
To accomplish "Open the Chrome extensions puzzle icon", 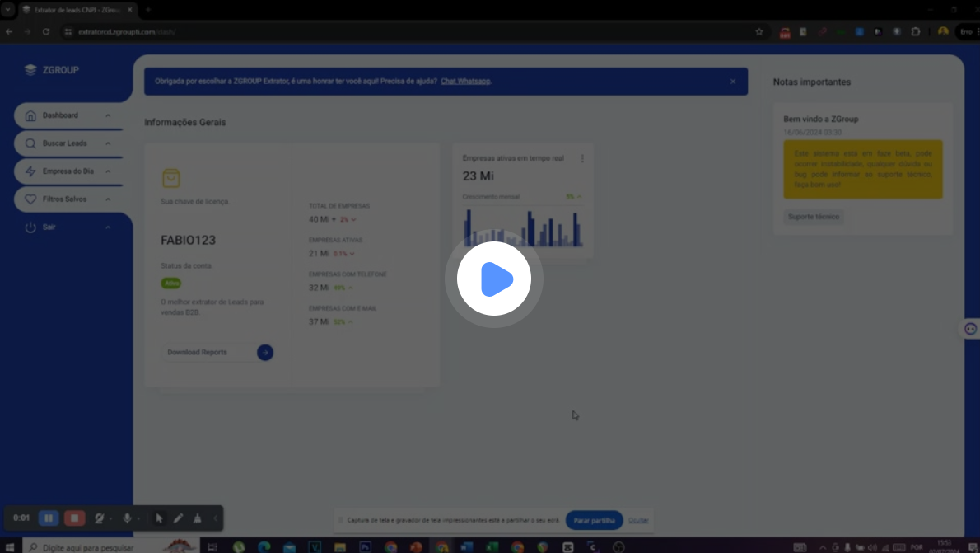I will (x=915, y=32).
